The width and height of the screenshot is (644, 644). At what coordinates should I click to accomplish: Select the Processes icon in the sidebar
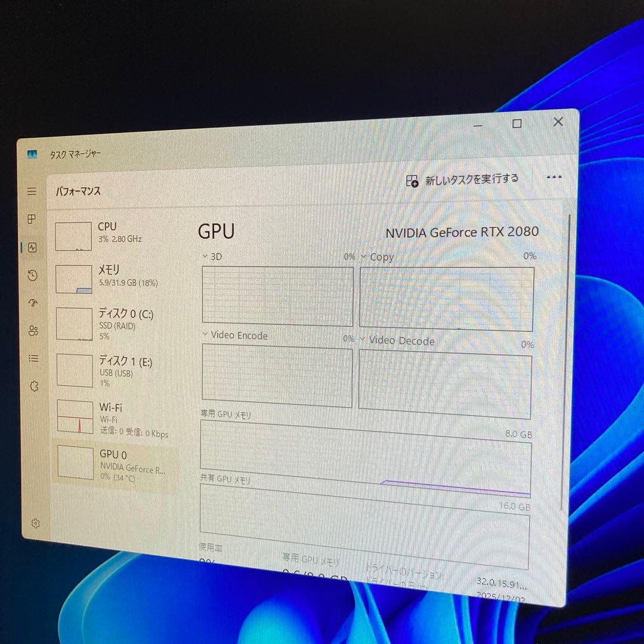pos(32,218)
